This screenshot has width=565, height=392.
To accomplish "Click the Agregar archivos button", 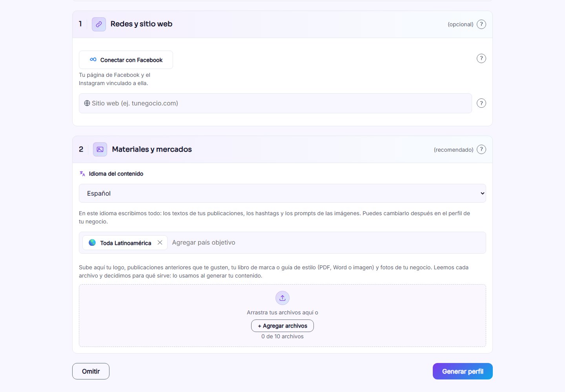I will point(282,326).
